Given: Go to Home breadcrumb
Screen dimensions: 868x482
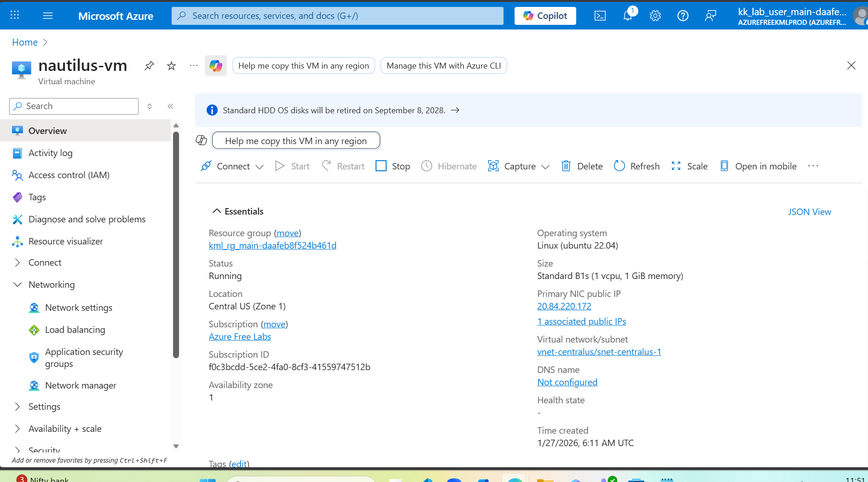Looking at the screenshot, I should 25,42.
